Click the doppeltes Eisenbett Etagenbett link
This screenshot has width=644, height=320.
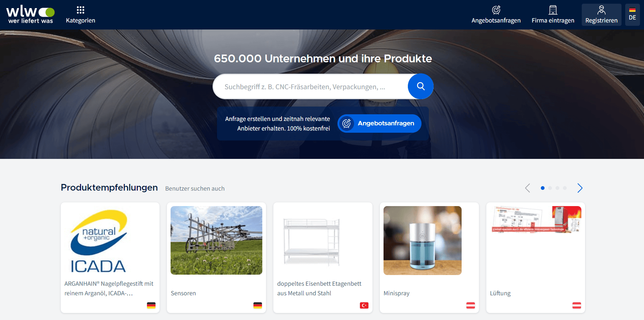click(x=319, y=288)
